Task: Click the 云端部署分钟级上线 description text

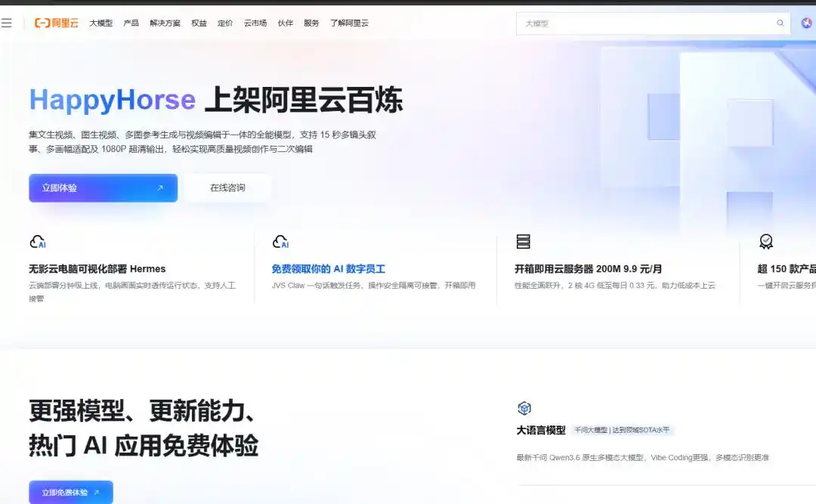Action: click(132, 292)
